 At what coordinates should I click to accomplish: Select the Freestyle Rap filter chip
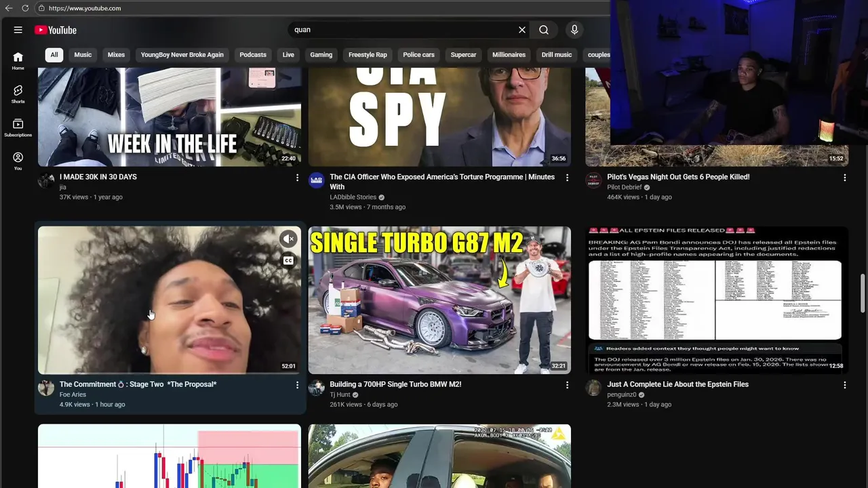click(368, 55)
